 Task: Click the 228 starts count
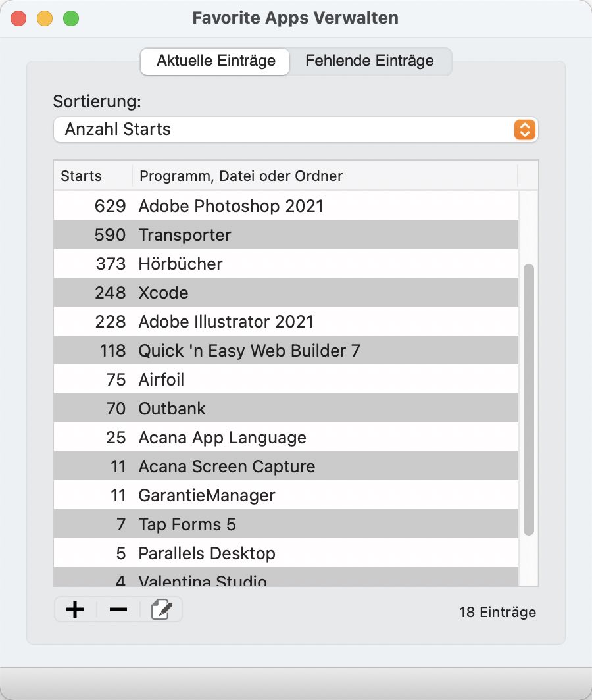pyautogui.click(x=111, y=322)
